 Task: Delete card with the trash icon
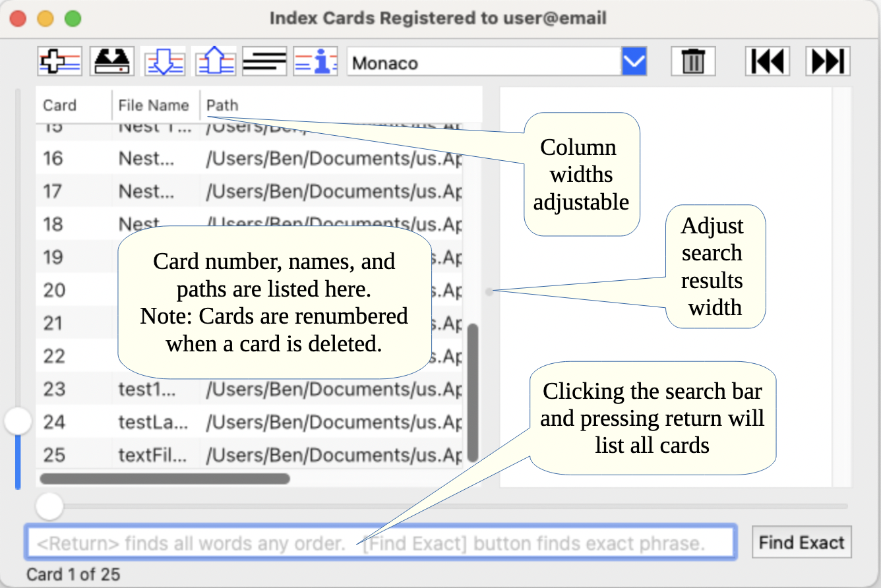(692, 62)
